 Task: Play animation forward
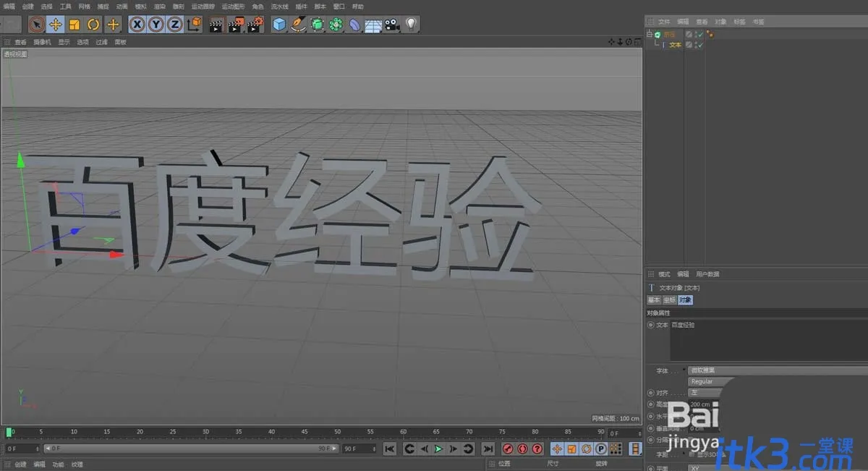tap(438, 449)
